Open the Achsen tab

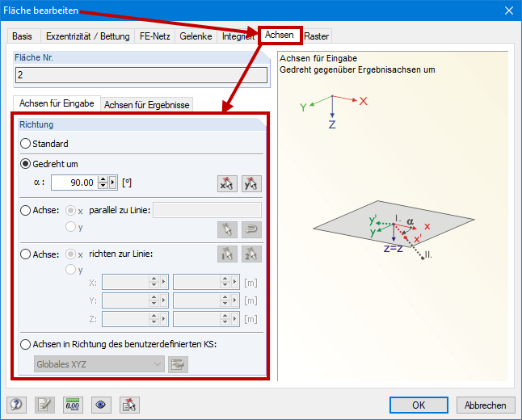click(280, 35)
